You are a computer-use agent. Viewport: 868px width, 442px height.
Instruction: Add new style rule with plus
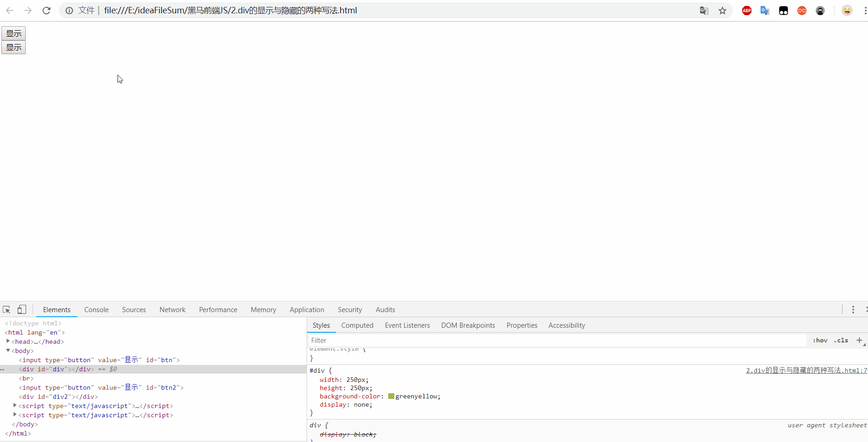(x=859, y=340)
